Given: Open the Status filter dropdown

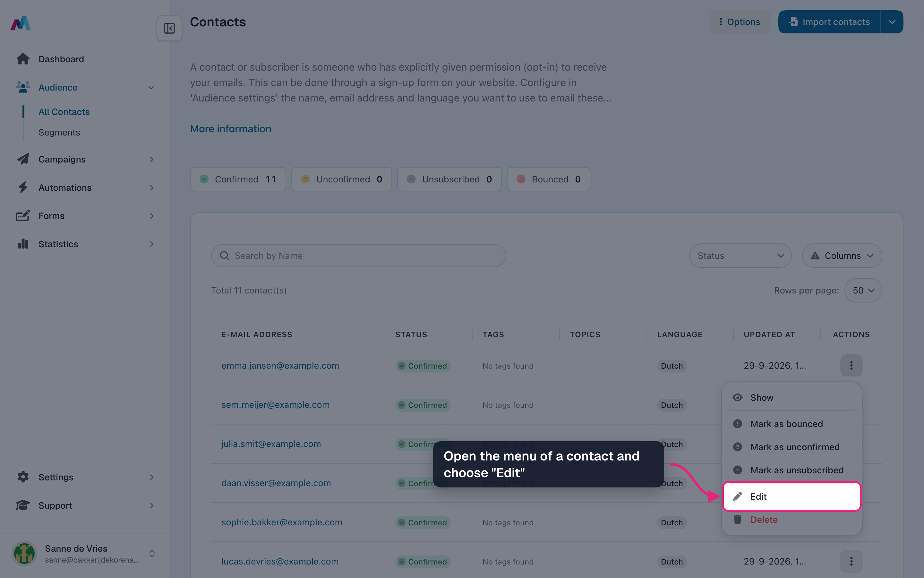Looking at the screenshot, I should pyautogui.click(x=740, y=255).
